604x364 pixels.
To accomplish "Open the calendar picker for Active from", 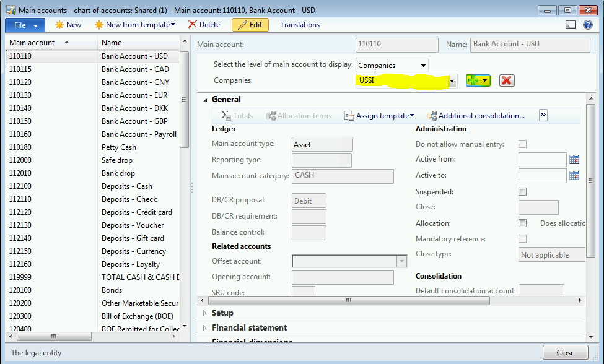I will (574, 159).
